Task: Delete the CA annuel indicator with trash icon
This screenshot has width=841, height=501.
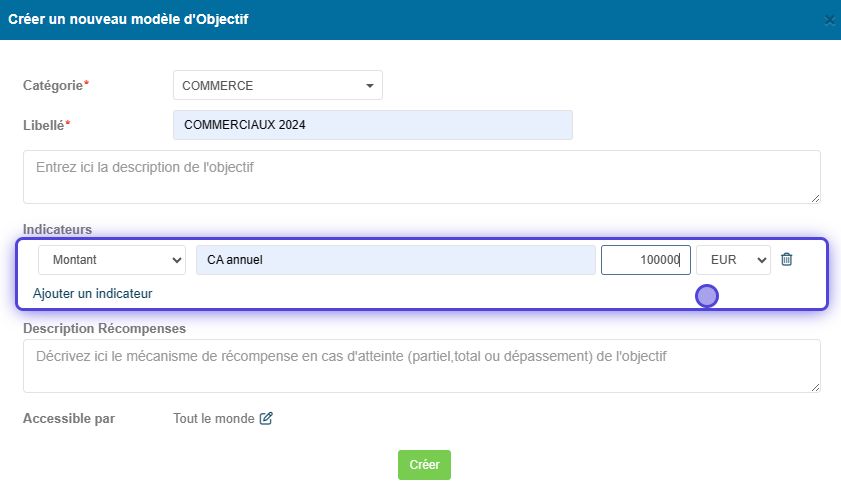Action: tap(786, 260)
